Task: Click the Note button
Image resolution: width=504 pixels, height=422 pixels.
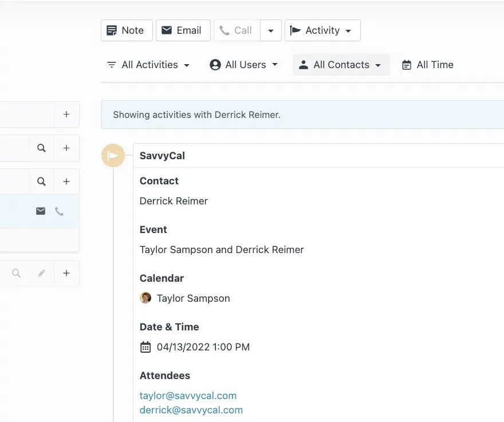Action: (x=127, y=30)
